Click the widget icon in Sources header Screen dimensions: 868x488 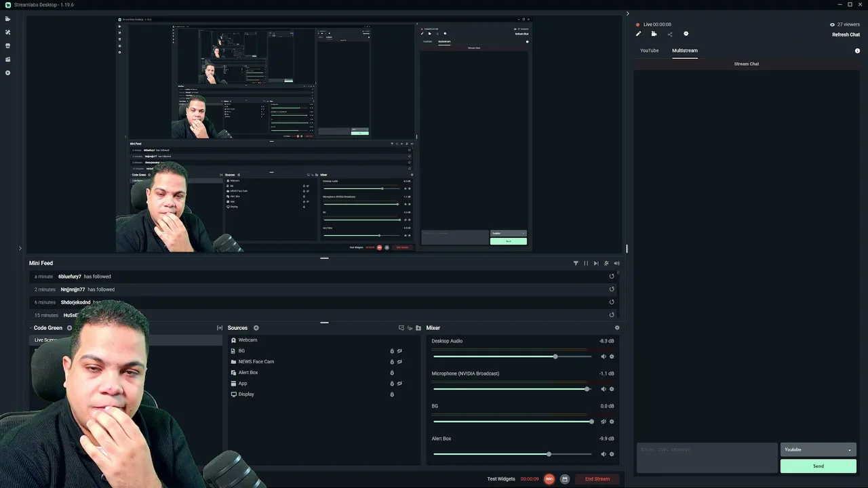[x=410, y=328]
